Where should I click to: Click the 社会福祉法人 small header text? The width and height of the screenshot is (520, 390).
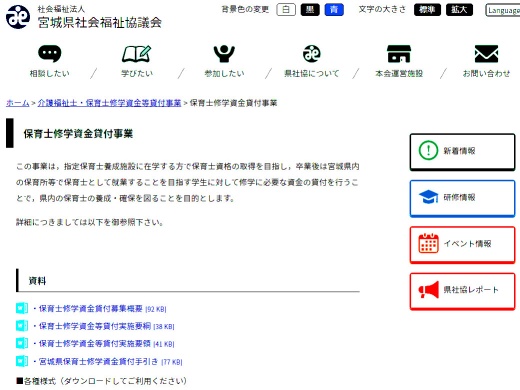pyautogui.click(x=61, y=9)
